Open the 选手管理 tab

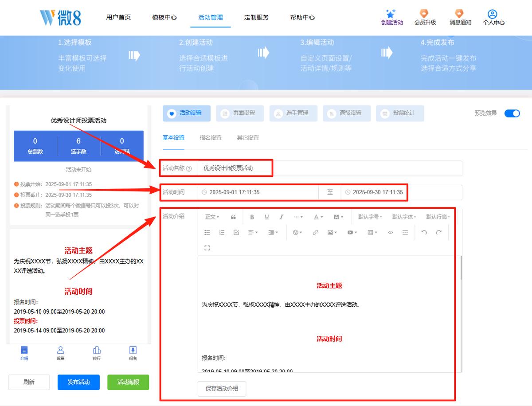[x=293, y=113]
